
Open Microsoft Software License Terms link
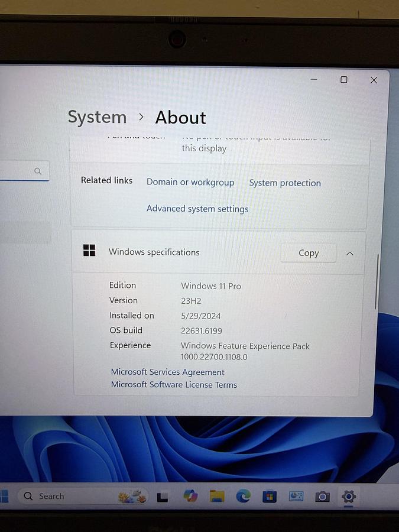click(174, 384)
